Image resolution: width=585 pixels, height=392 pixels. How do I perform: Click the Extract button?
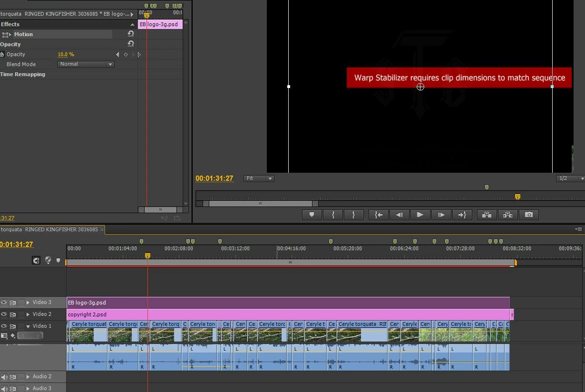tap(507, 215)
